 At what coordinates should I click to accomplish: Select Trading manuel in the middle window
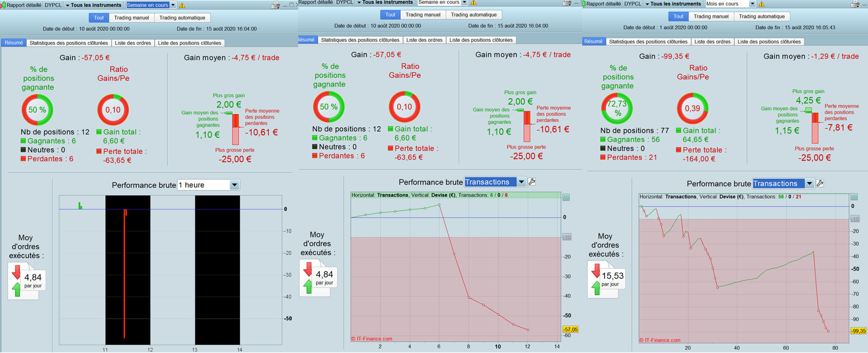(423, 14)
